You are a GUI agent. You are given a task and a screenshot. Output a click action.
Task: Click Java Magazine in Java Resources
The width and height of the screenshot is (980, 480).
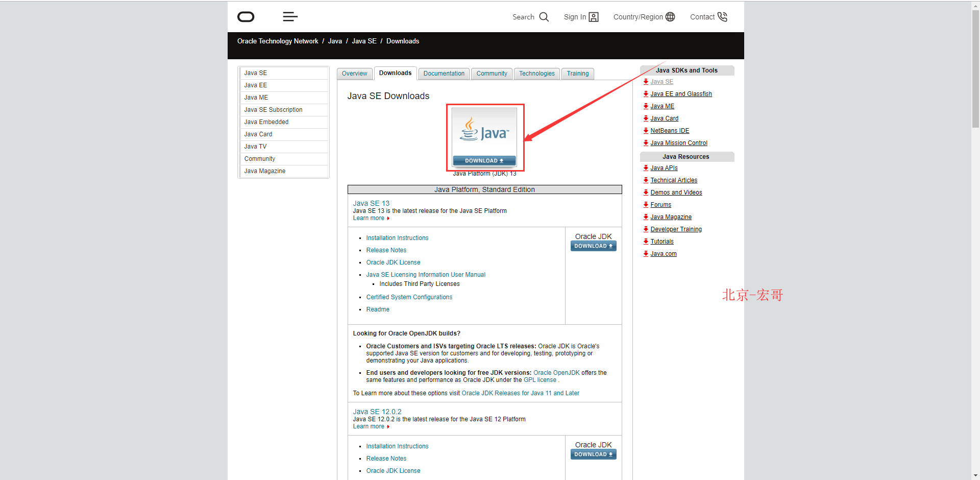point(671,217)
